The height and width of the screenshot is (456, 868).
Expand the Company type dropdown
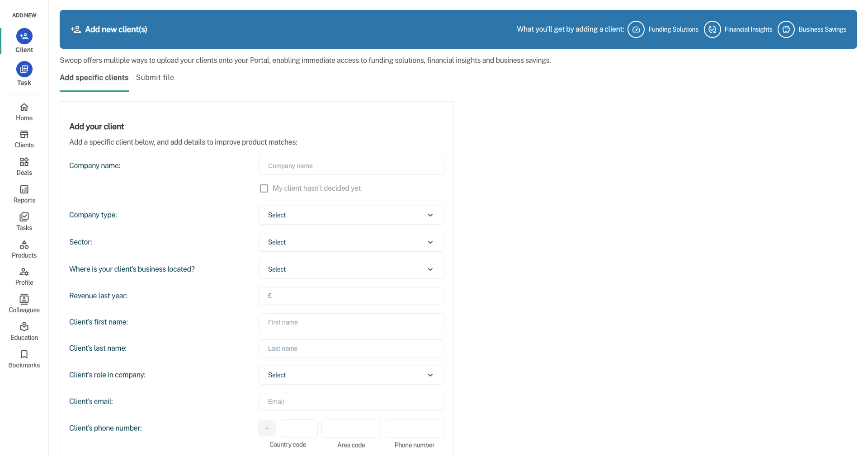[x=351, y=215]
